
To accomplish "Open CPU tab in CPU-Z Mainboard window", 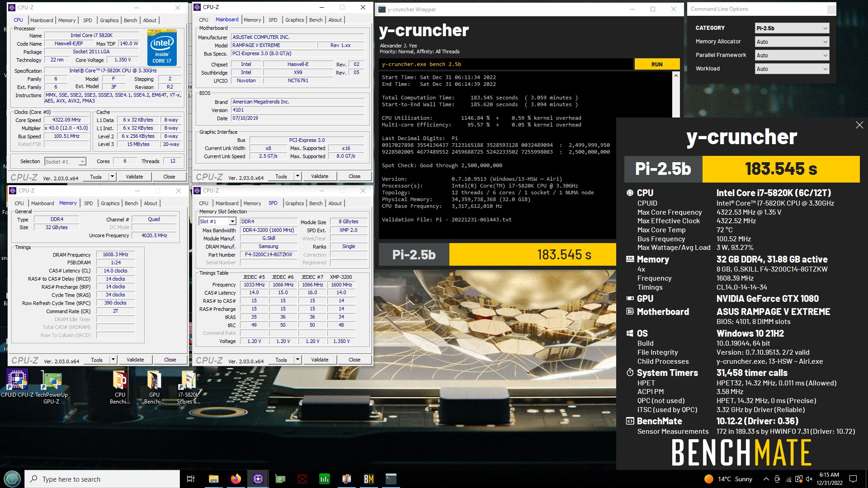I will [203, 20].
